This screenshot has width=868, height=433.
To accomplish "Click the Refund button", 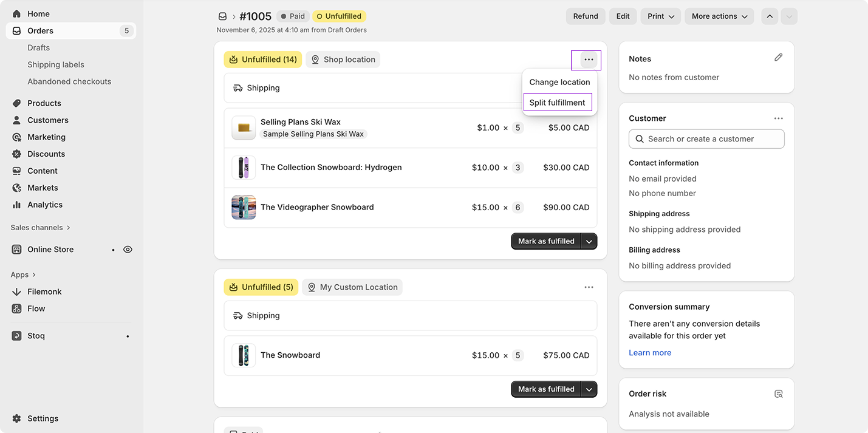I will (x=585, y=16).
